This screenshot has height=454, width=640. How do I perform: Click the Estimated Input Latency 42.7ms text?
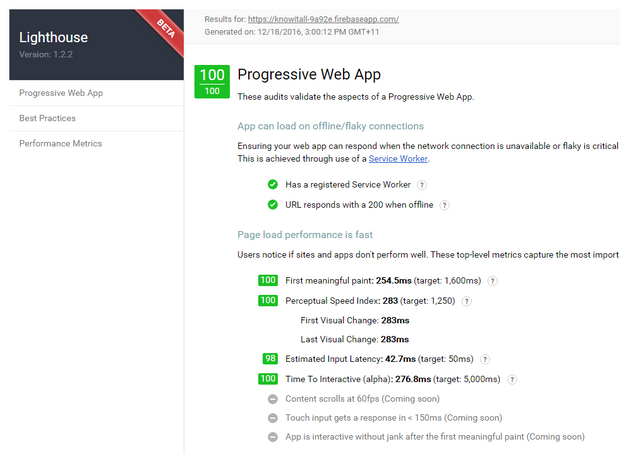(x=379, y=359)
